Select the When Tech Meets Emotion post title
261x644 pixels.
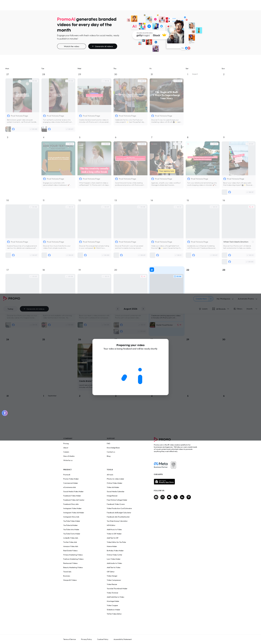[x=236, y=242]
